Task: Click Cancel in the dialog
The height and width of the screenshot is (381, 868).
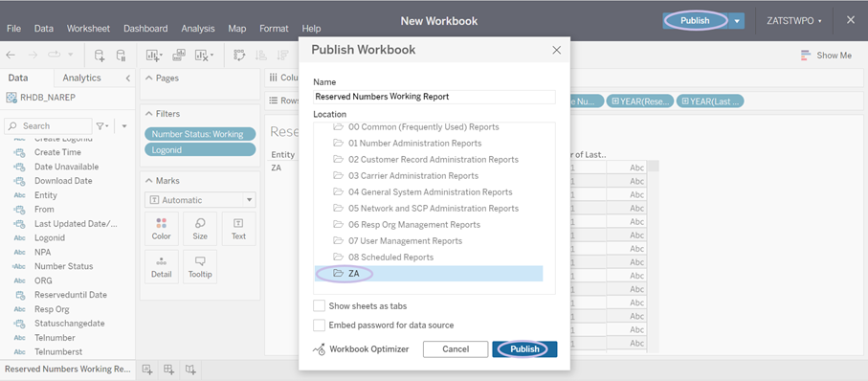Action: coord(456,348)
